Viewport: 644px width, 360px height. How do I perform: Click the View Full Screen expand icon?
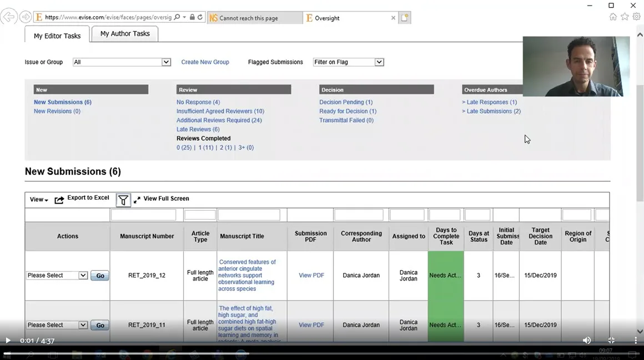(137, 200)
